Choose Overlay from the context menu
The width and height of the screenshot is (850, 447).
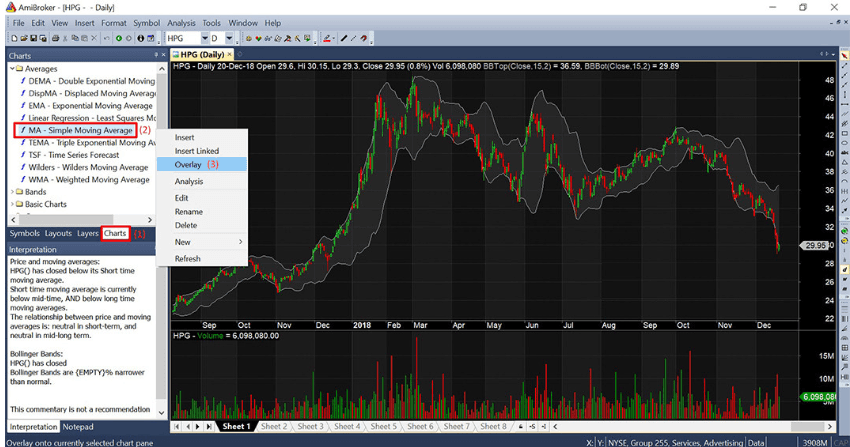point(202,165)
